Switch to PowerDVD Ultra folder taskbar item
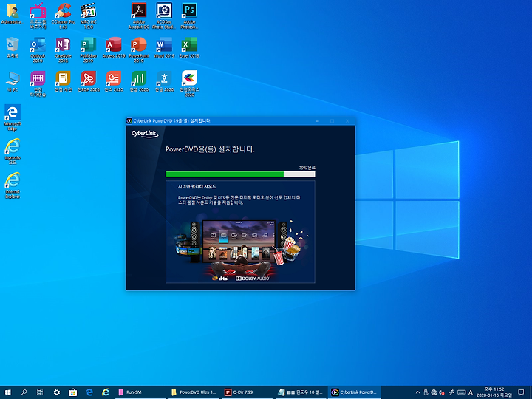Image resolution: width=532 pixels, height=399 pixels. point(194,392)
